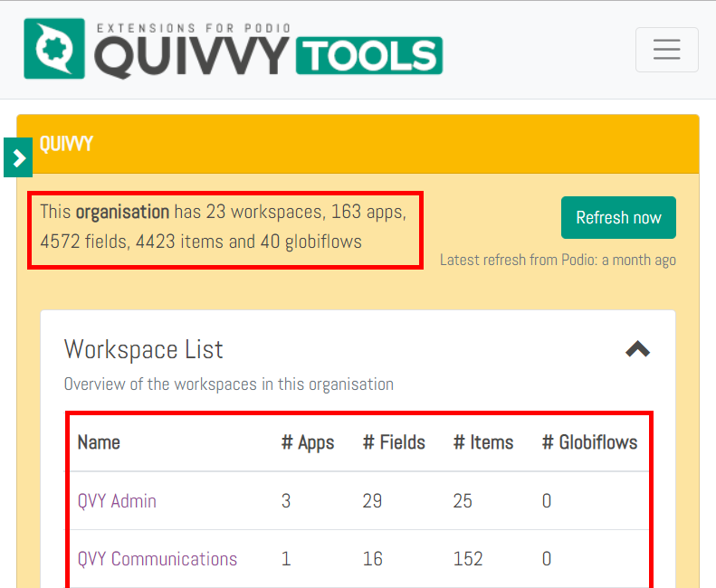Click the # Fields column header

pos(394,442)
